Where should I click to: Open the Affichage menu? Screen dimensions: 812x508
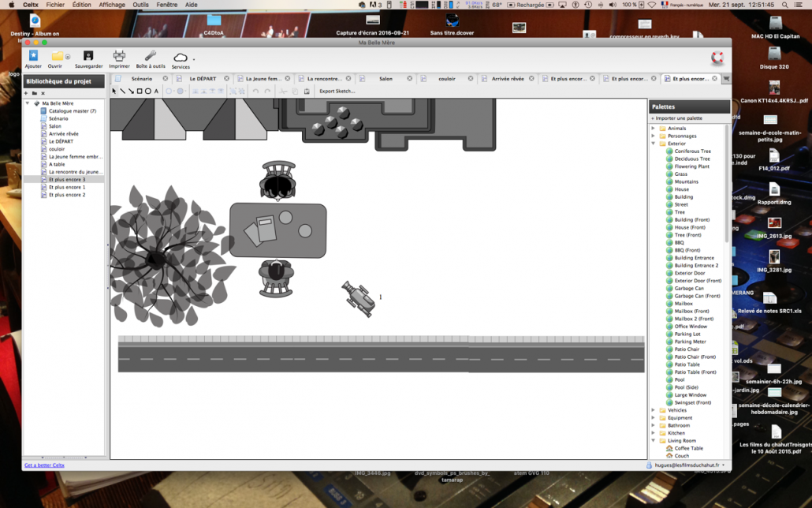pyautogui.click(x=112, y=5)
